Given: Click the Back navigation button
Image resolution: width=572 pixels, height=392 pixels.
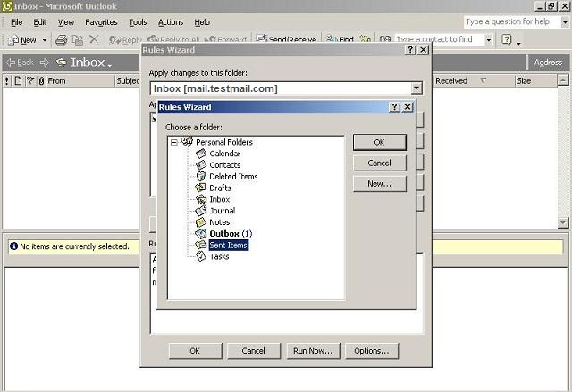Looking at the screenshot, I should [x=20, y=63].
